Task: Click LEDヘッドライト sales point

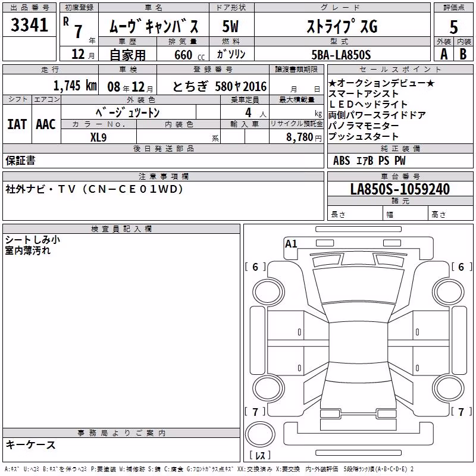Action: 368,104
